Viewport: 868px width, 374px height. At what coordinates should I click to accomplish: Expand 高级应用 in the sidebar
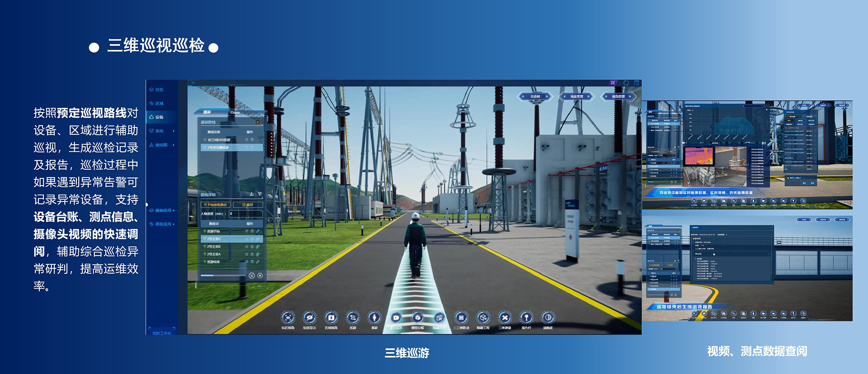[162, 224]
